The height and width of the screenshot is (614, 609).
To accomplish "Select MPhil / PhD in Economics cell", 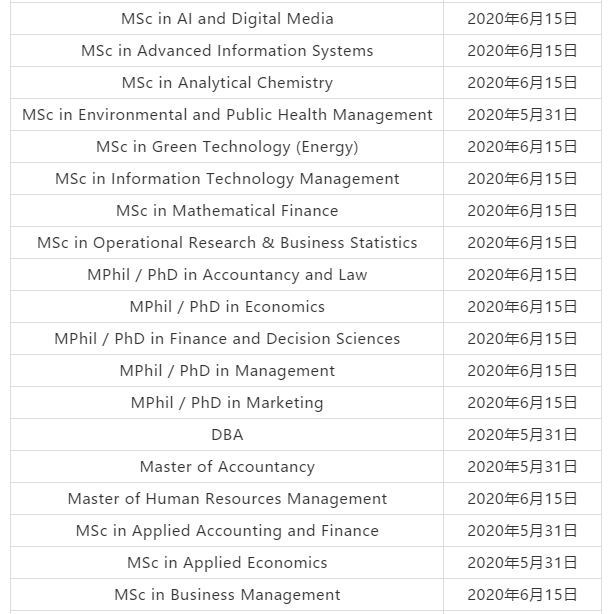I will (227, 307).
